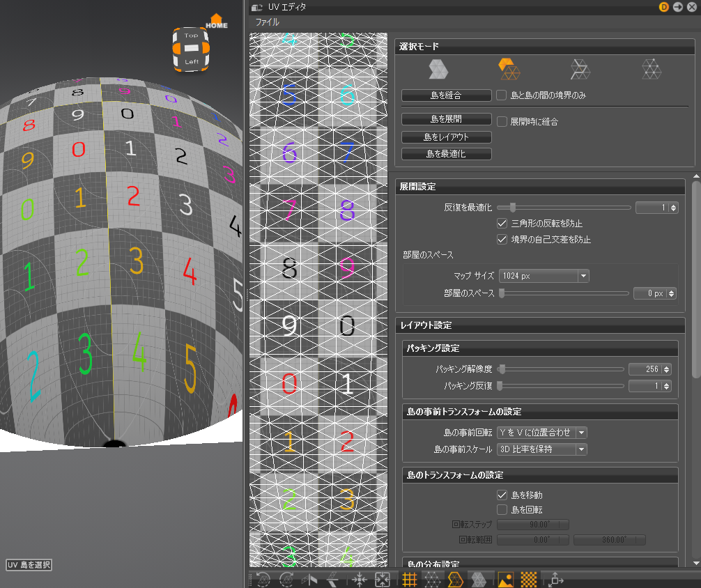Click the 回転範囲 360.00° field
Screen dimensions: 701x588
[609, 540]
